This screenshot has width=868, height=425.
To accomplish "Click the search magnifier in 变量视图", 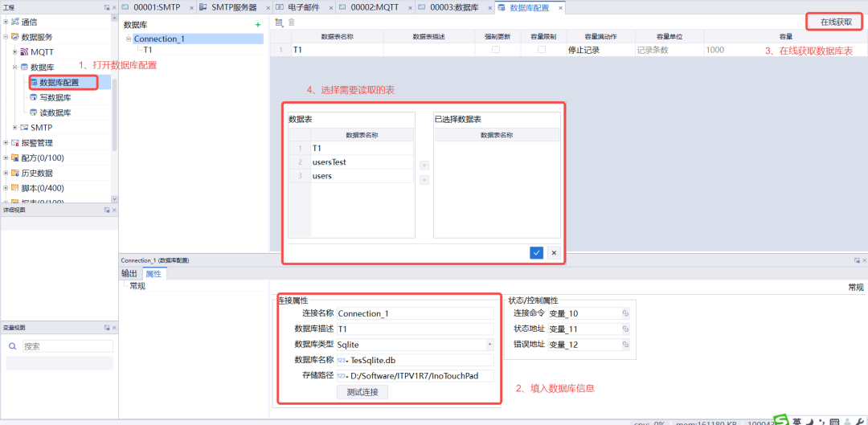I will click(x=13, y=346).
